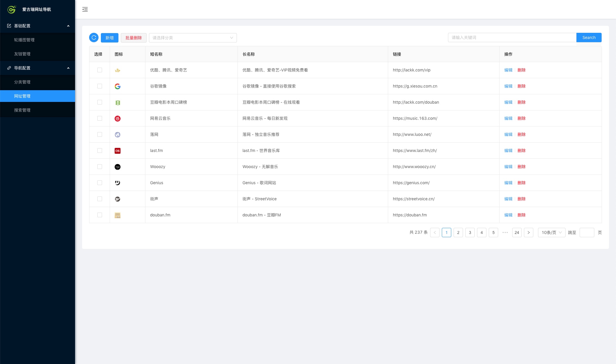Open 轮播图管理 in sidebar
The width and height of the screenshot is (616, 364).
pyautogui.click(x=38, y=40)
